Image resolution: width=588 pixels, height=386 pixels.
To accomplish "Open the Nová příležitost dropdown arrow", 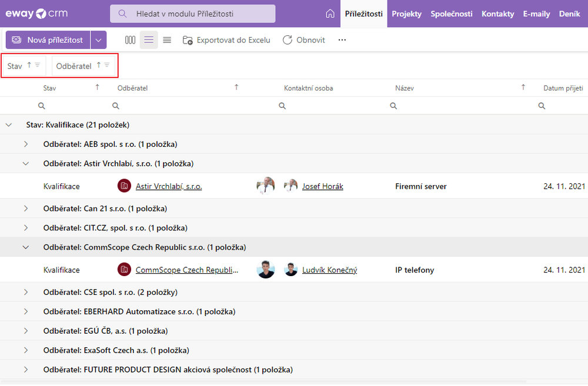I will point(98,40).
